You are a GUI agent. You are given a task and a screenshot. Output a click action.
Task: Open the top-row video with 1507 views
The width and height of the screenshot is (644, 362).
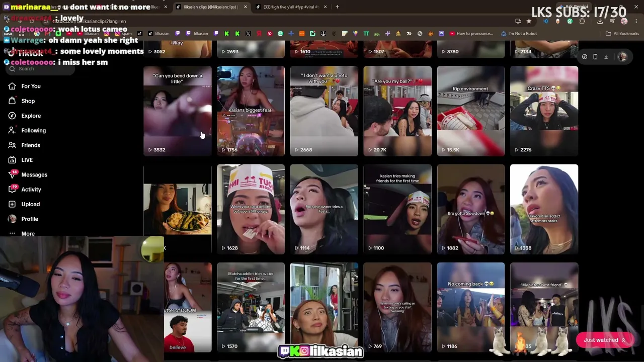pos(397,49)
